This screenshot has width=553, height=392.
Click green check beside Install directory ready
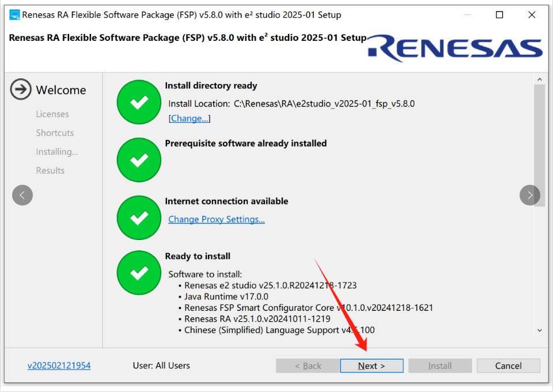tap(139, 102)
